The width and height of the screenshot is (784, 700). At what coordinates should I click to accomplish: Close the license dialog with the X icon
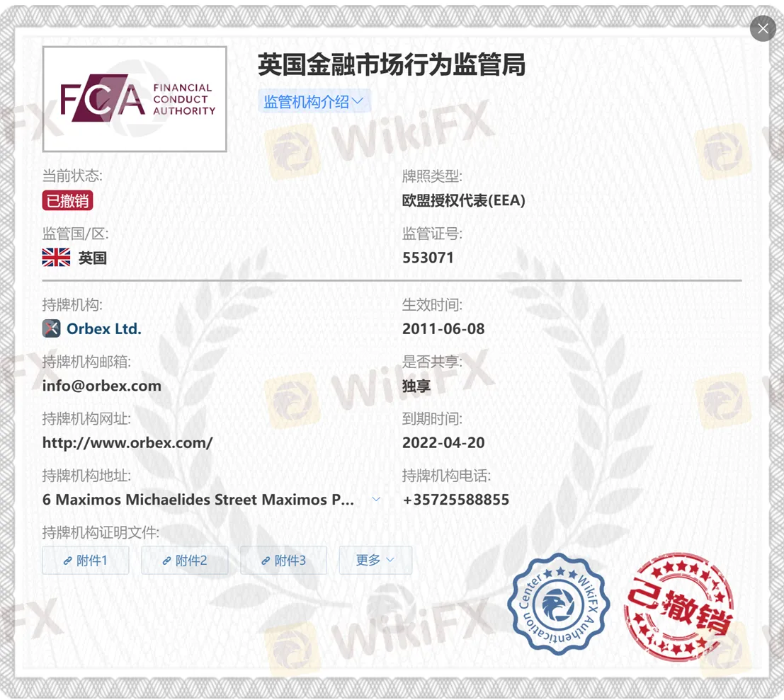pyautogui.click(x=763, y=28)
